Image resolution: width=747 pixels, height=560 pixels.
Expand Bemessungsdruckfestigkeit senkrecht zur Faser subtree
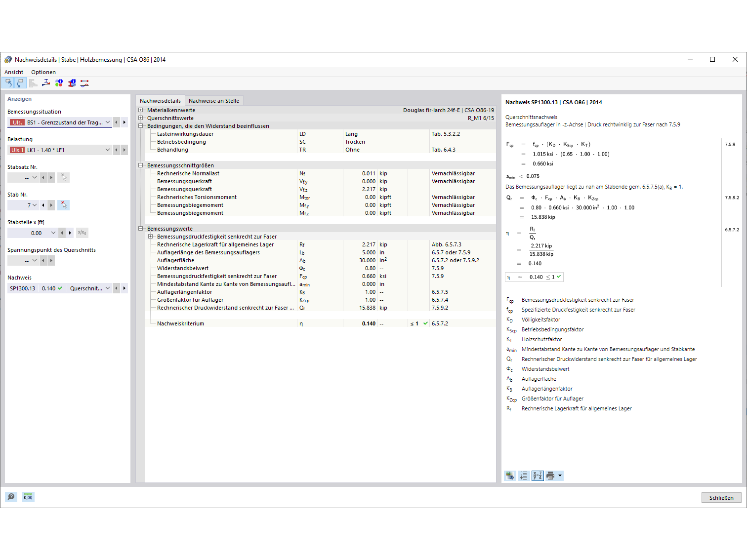[151, 237]
